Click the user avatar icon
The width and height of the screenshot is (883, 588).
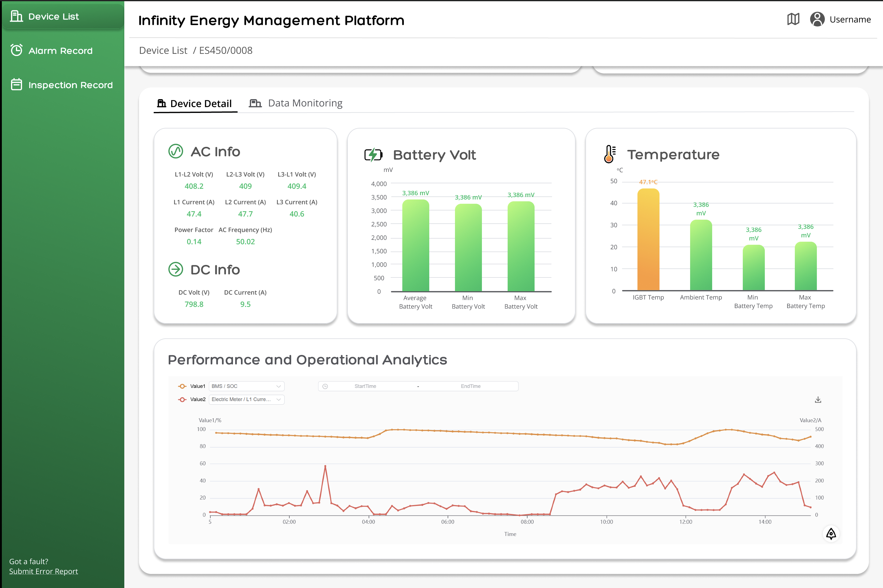[x=817, y=19]
